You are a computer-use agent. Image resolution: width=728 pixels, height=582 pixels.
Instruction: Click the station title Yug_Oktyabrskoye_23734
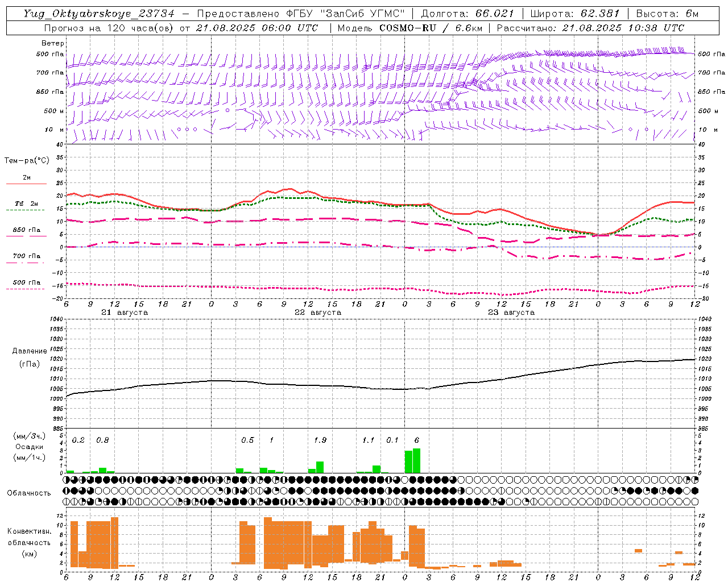[x=98, y=14]
